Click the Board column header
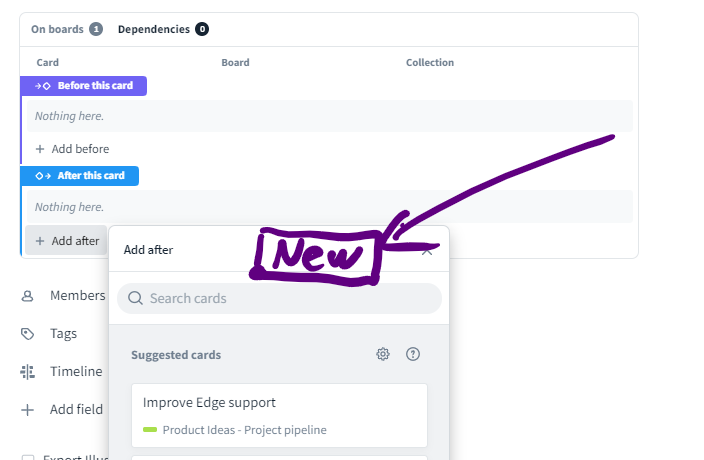The height and width of the screenshot is (460, 704). pyautogui.click(x=235, y=62)
